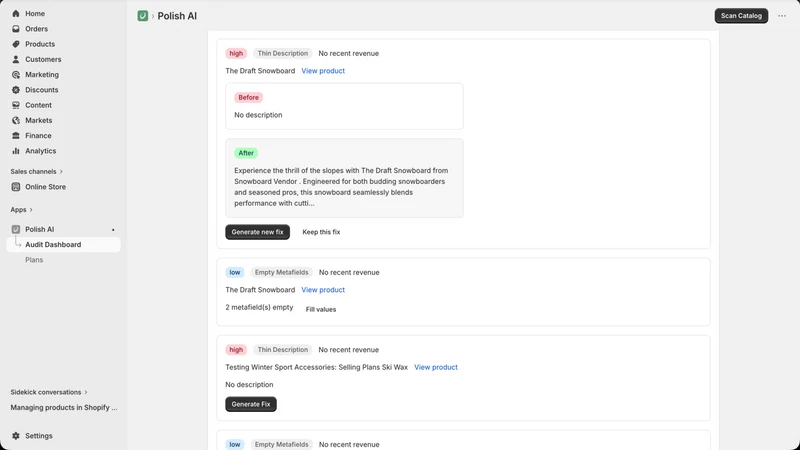Click the Home house icon in sidebar
Image resolution: width=800 pixels, height=450 pixels.
point(16,14)
